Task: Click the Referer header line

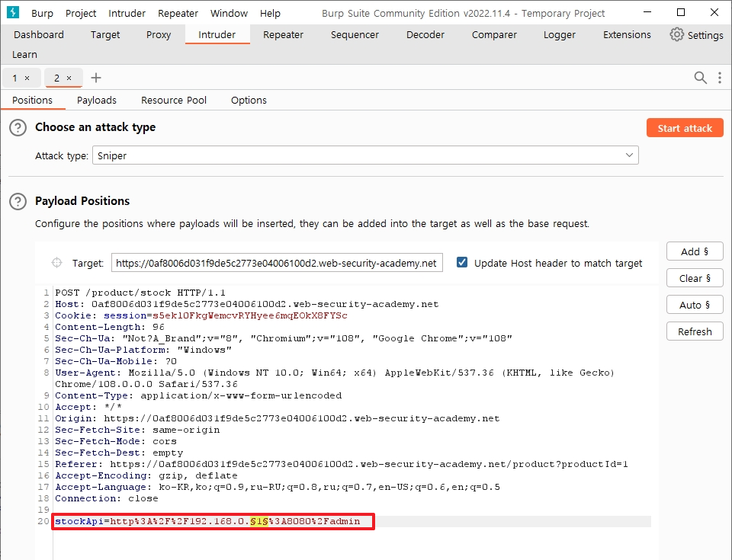Action: pos(342,464)
